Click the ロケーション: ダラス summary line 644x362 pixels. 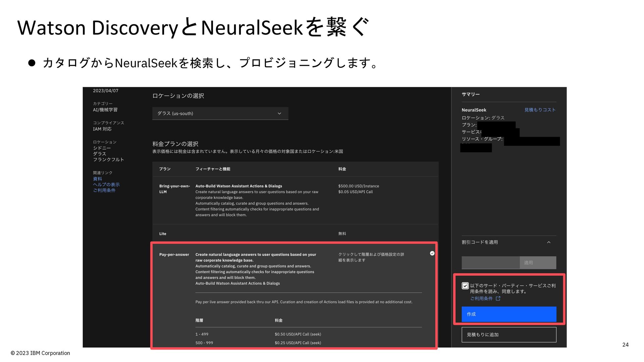point(483,118)
